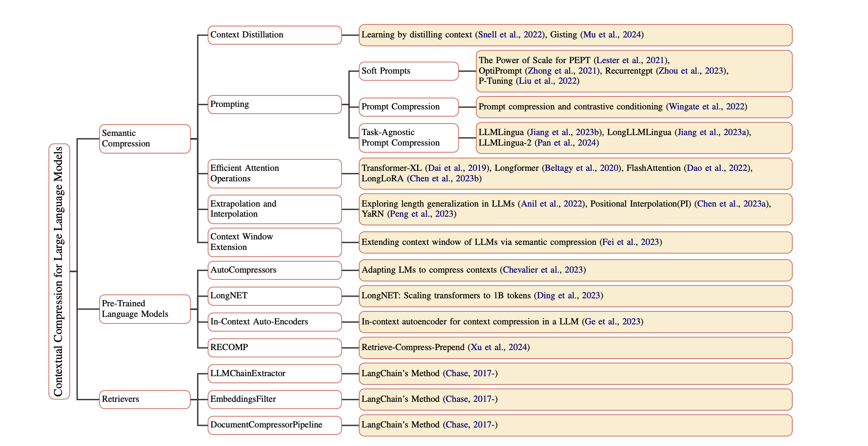
Task: Click the Context Window Extension node
Action: coord(275,242)
